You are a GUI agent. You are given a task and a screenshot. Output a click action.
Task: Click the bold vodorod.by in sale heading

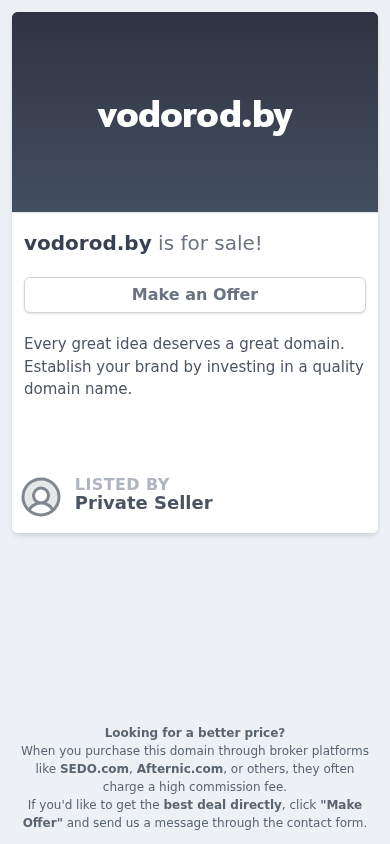tap(88, 243)
